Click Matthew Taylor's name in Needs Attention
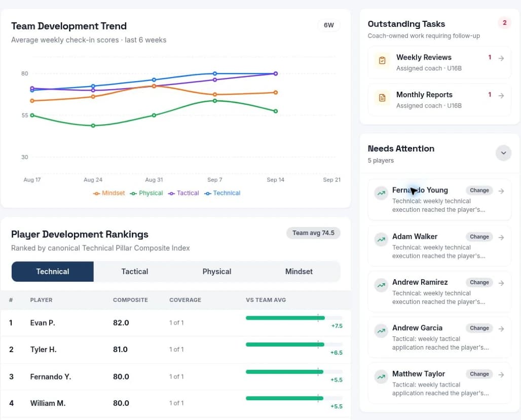Image resolution: width=521 pixels, height=420 pixels. [x=418, y=374]
